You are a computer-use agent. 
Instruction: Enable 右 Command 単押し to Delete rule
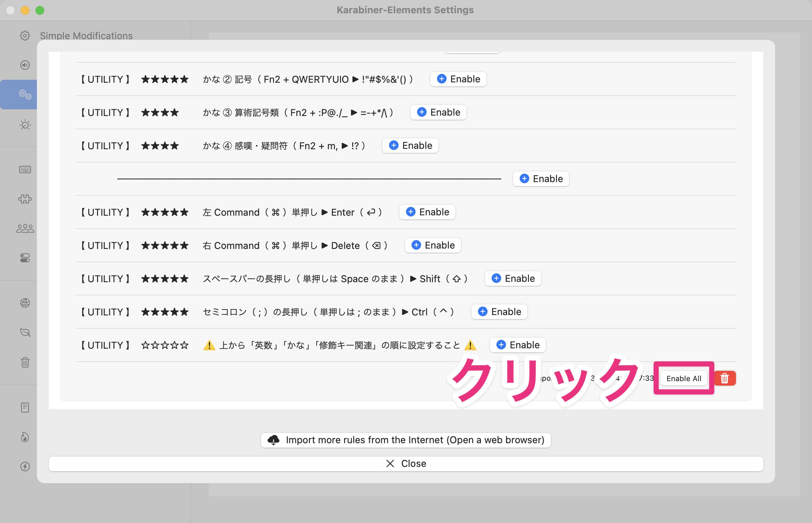pyautogui.click(x=433, y=245)
